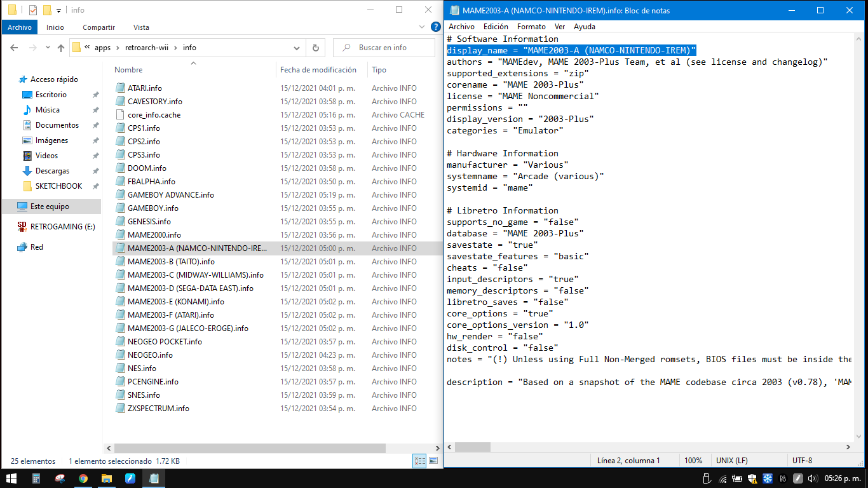This screenshot has width=868, height=488.
Task: Open the RETROGAMING (E:) drive
Action: pos(62,227)
